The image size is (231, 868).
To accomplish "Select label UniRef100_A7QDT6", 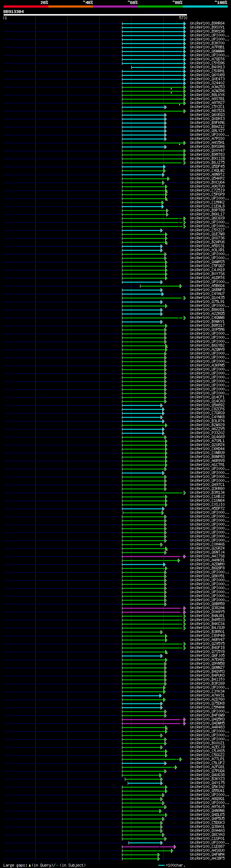I will [x=207, y=59].
